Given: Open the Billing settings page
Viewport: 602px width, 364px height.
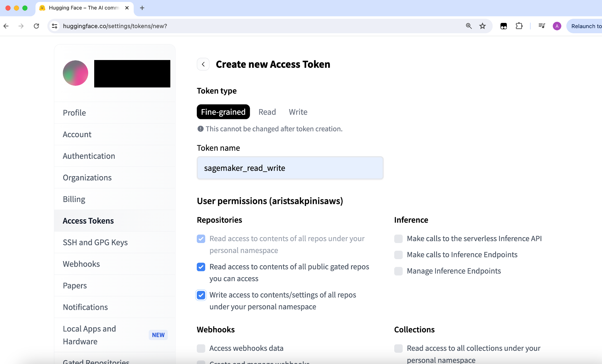Looking at the screenshot, I should [74, 199].
